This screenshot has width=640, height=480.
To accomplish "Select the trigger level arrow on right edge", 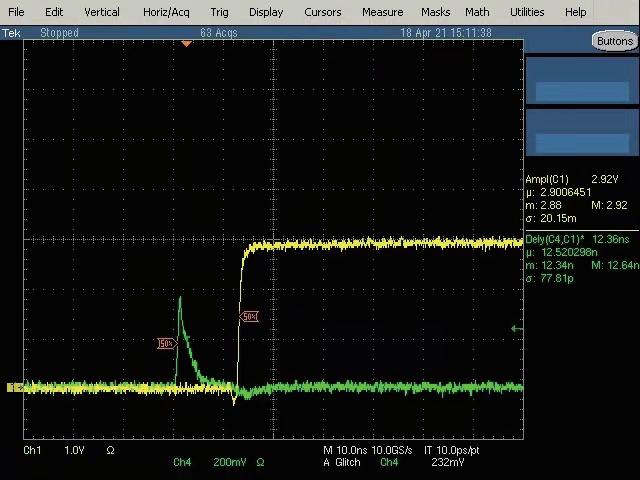I will [516, 328].
